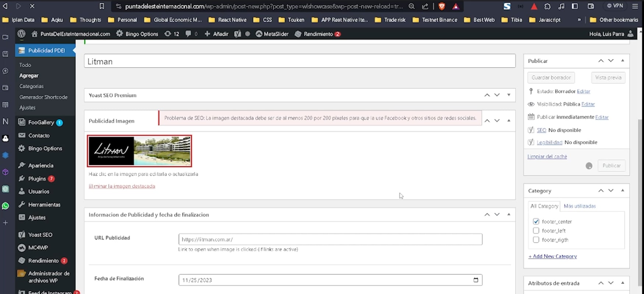Screen dimensions: 644x294
Task: Open Plugins with 7 updates
Action: click(x=37, y=179)
